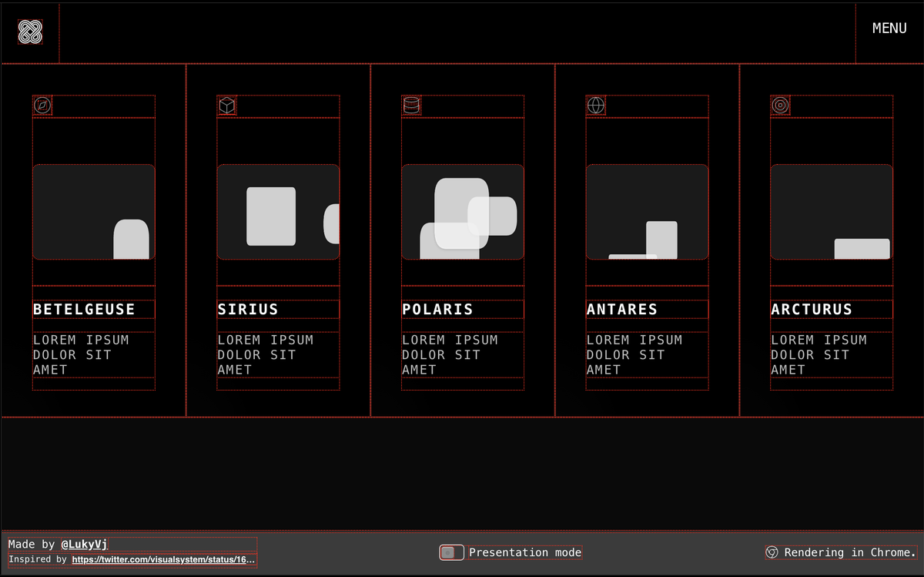924x577 pixels.
Task: Open the MENU in the header
Action: click(x=889, y=29)
